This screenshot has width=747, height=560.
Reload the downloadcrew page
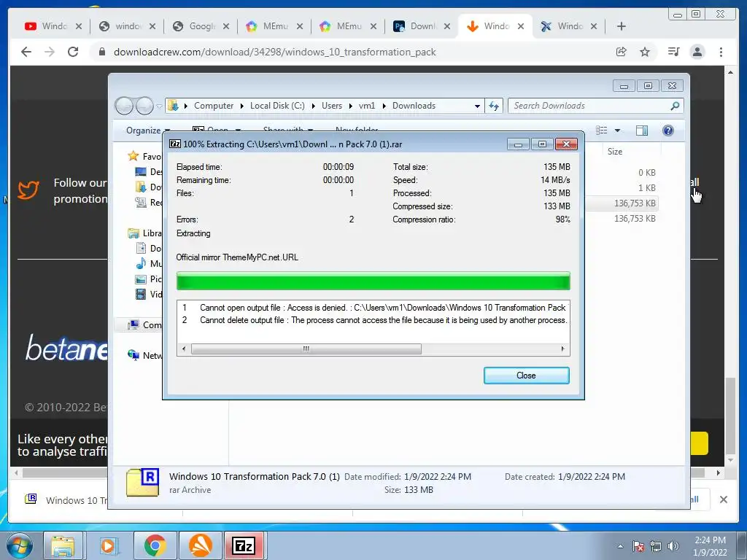(x=73, y=52)
